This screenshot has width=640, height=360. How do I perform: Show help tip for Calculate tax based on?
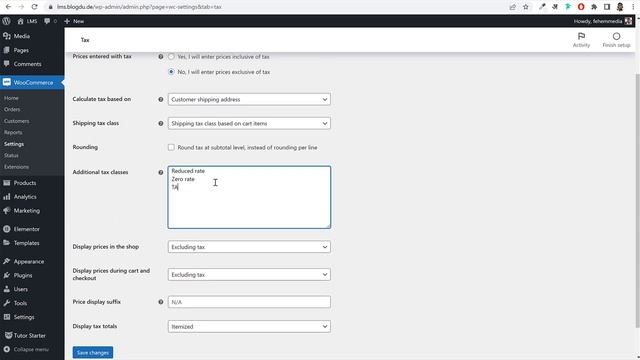pos(161,100)
